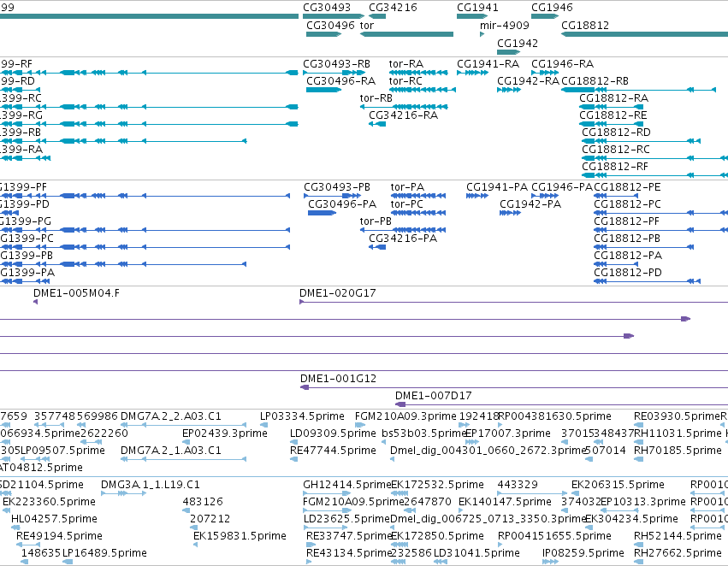Select the DME1-007D17 BAC clone
Image resolution: width=728 pixels, height=566 pixels.
561,404
